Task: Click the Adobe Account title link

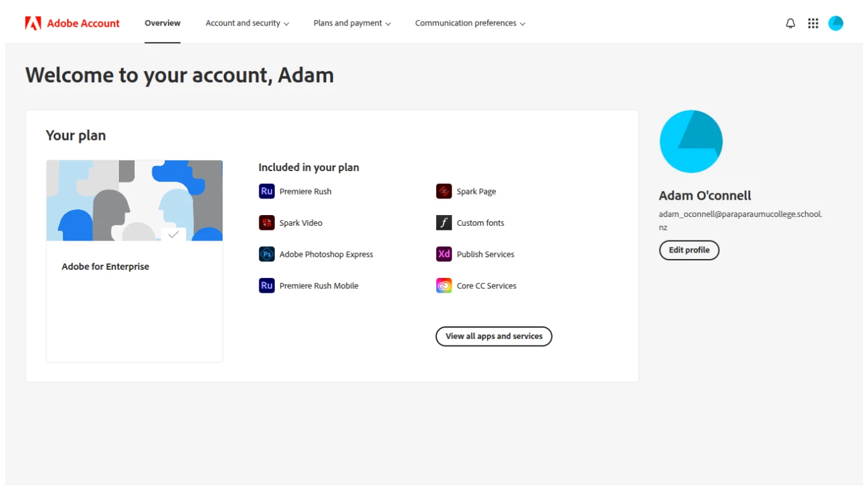Action: pos(83,24)
